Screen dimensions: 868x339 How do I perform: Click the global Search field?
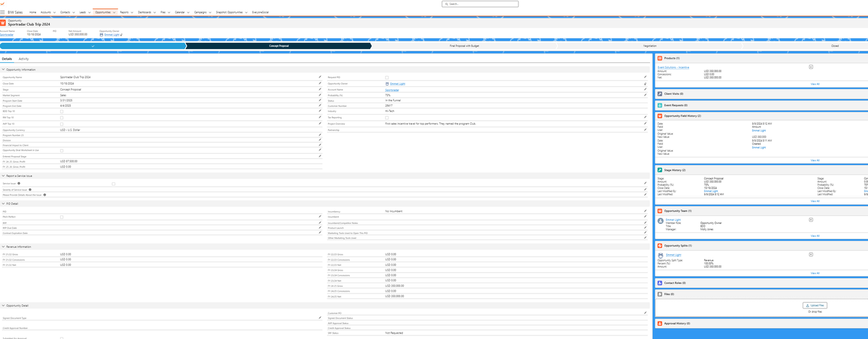pyautogui.click(x=481, y=4)
